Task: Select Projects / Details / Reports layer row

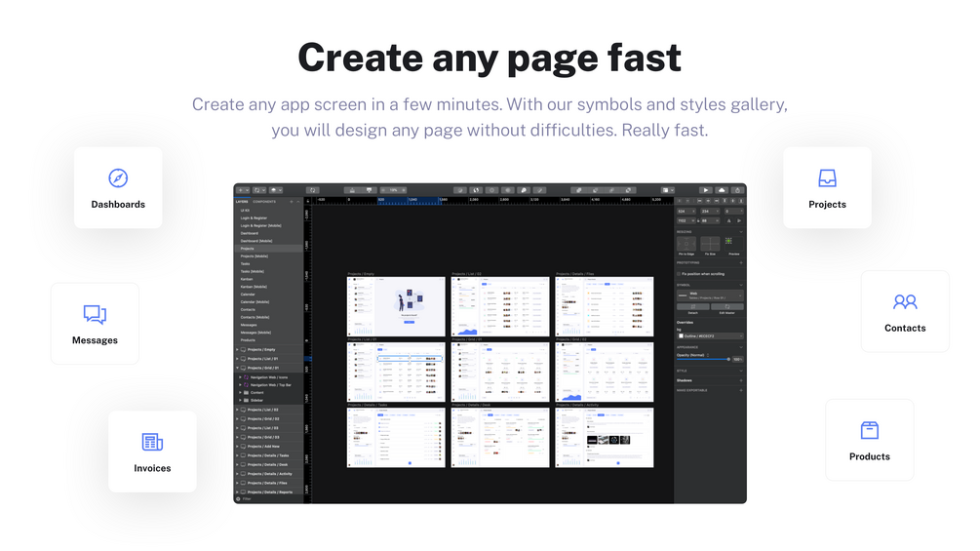Action: click(269, 492)
